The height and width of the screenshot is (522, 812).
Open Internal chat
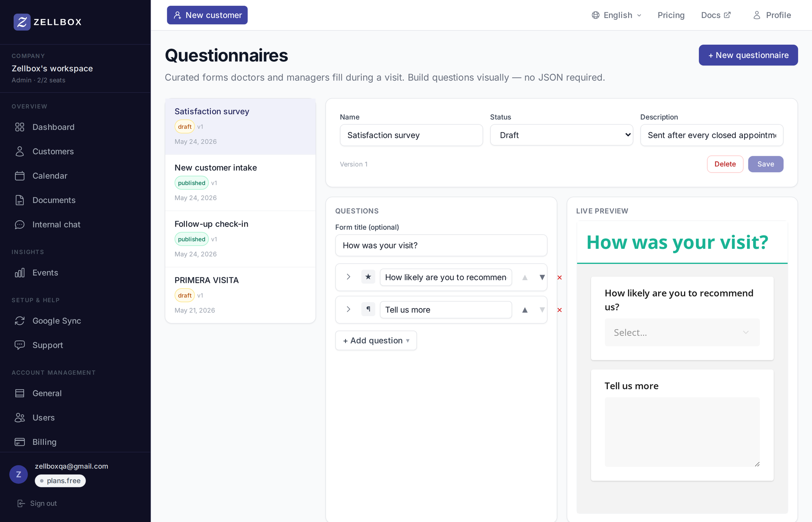[56, 224]
